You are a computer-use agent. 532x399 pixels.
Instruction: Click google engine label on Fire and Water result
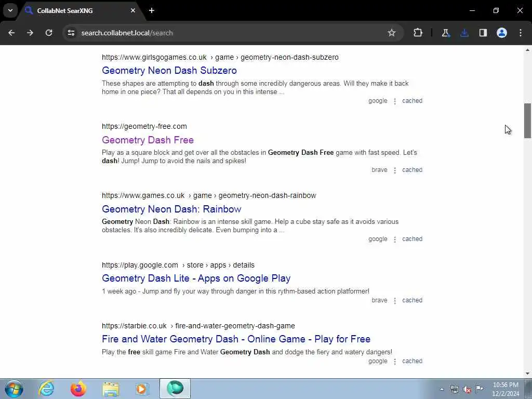(x=378, y=361)
